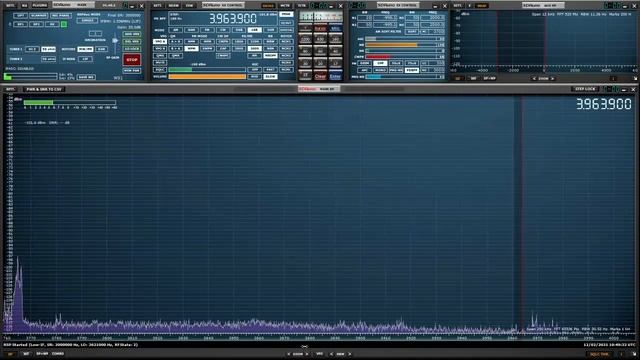Click the OPT button in Main panel

click(x=20, y=16)
